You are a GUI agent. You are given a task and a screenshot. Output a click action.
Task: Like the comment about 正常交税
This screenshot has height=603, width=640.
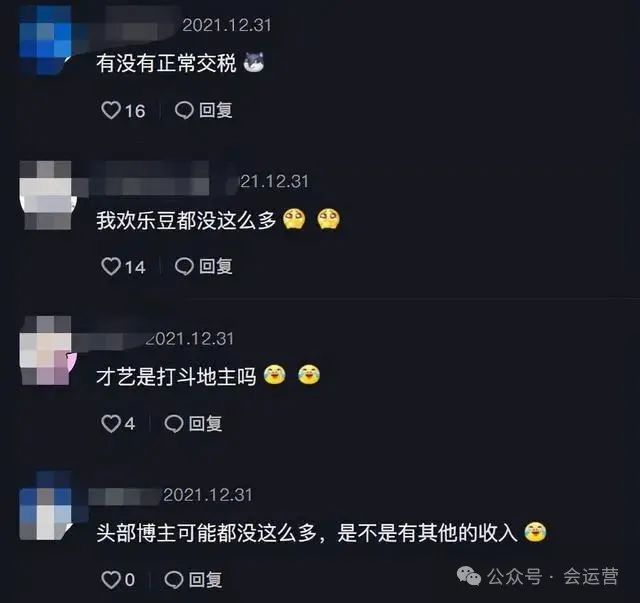(111, 110)
